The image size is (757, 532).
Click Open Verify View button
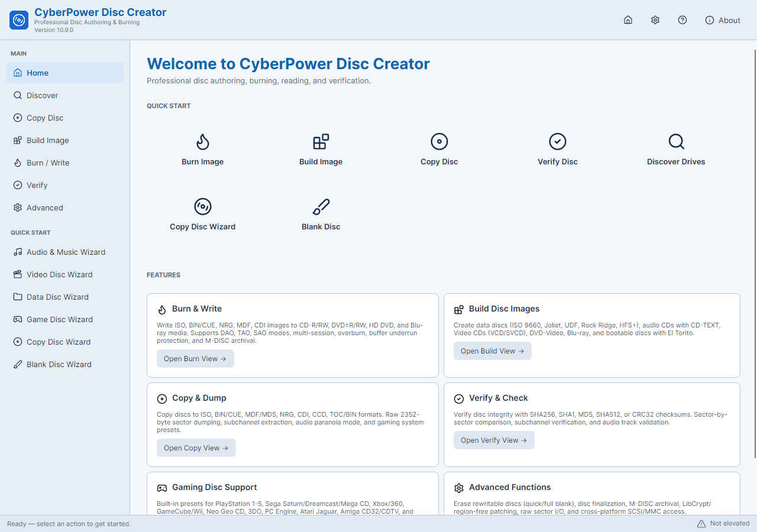click(494, 440)
